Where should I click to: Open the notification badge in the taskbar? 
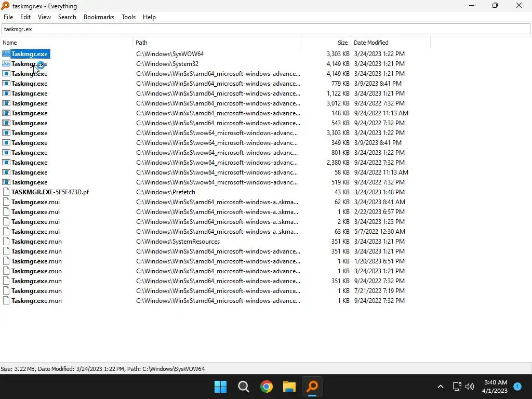click(x=517, y=386)
